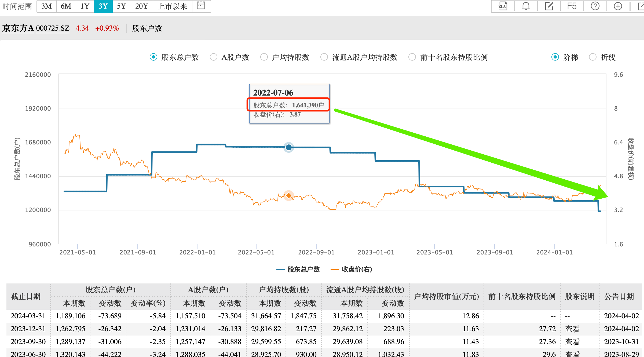Open the help question-mark icon
This screenshot has width=644, height=357.
click(595, 6)
